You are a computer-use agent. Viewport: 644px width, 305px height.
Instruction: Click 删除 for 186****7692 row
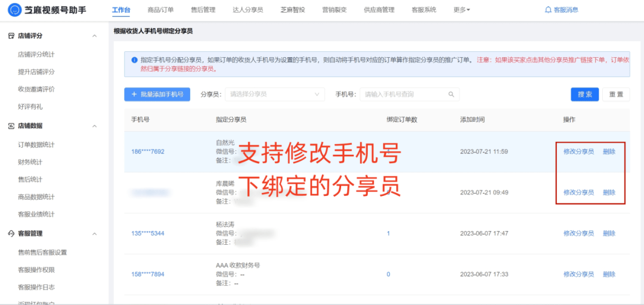tap(609, 151)
